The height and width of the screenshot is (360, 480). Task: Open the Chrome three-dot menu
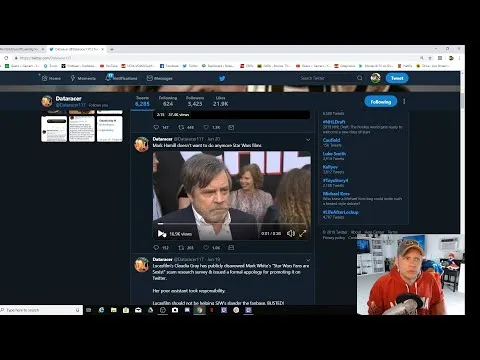pos(460,58)
